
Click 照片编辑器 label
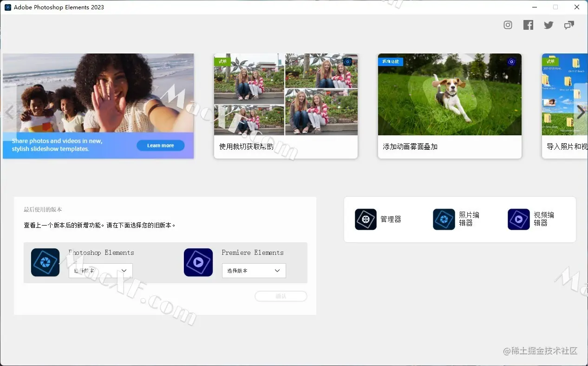(x=469, y=219)
